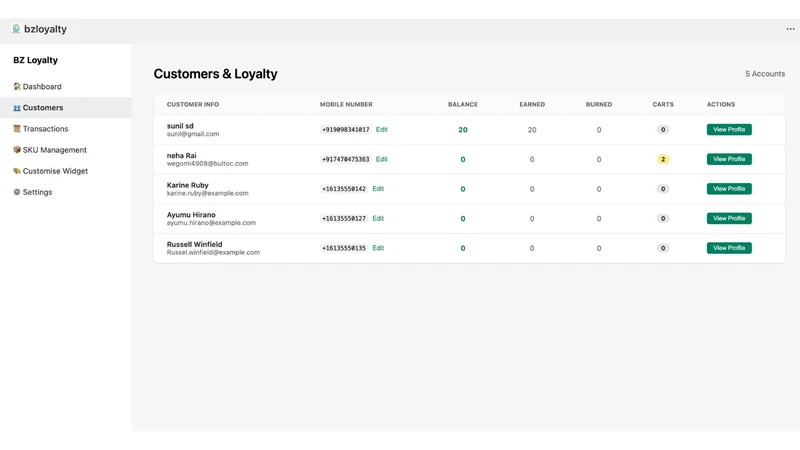The height and width of the screenshot is (450, 800).
Task: Click the BZ Loyalty sidebar title
Action: (35, 60)
